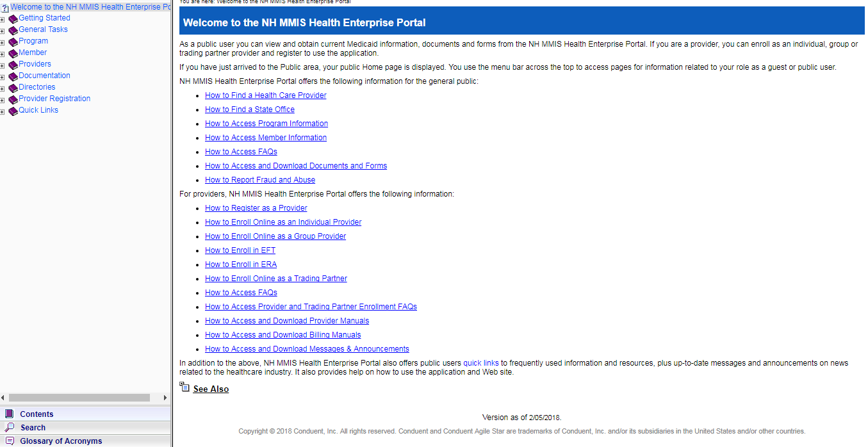Viewport: 868px width, 447px height.
Task: Click the Getting Started book icon
Action: (x=13, y=19)
